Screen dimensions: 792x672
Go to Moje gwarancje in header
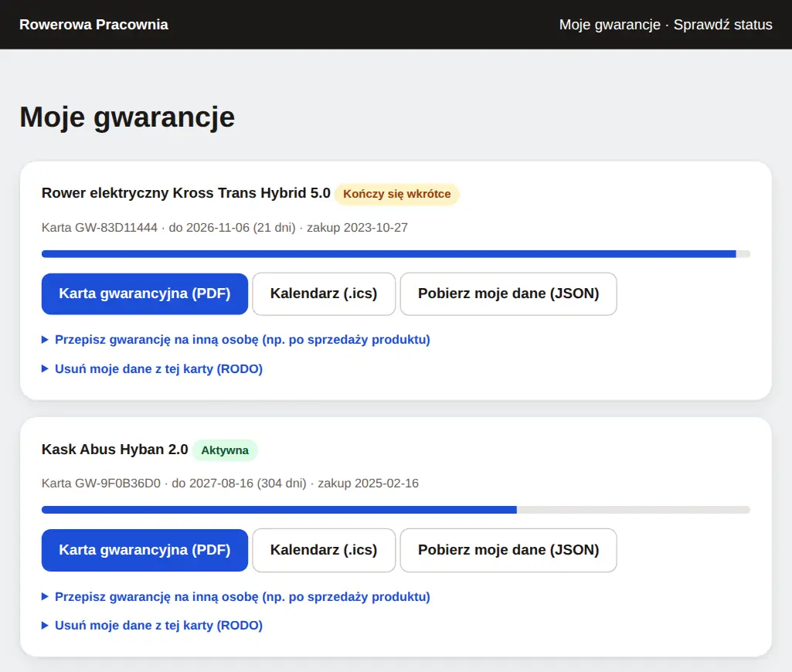610,24
